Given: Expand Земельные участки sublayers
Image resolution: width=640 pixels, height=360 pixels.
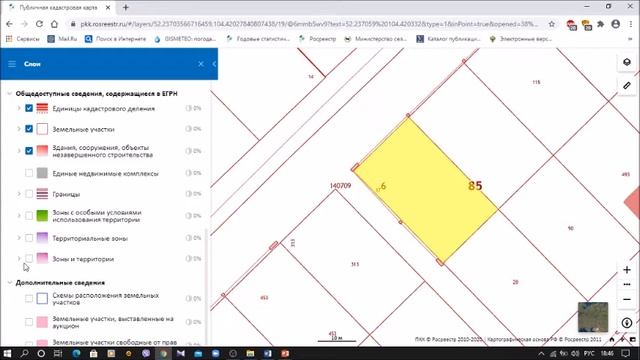Looking at the screenshot, I should coord(19,129).
